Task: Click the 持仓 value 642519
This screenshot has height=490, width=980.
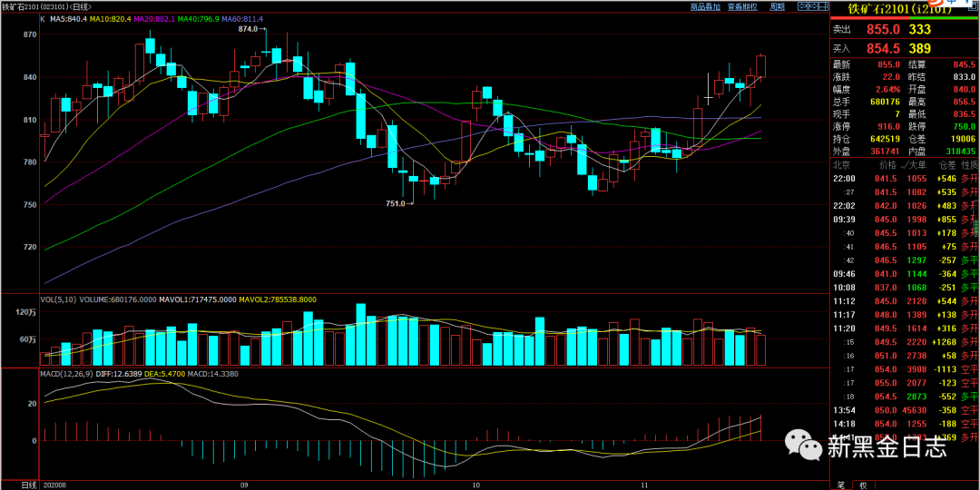Action: (885, 139)
